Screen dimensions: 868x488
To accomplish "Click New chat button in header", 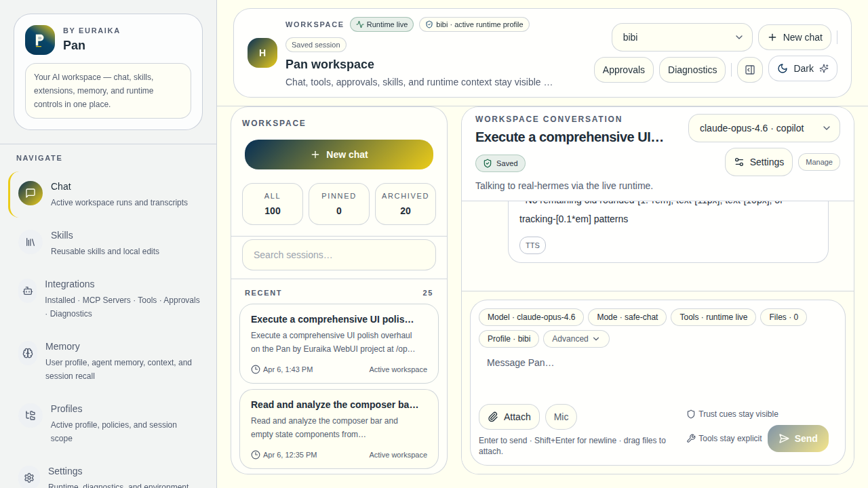I will point(795,37).
